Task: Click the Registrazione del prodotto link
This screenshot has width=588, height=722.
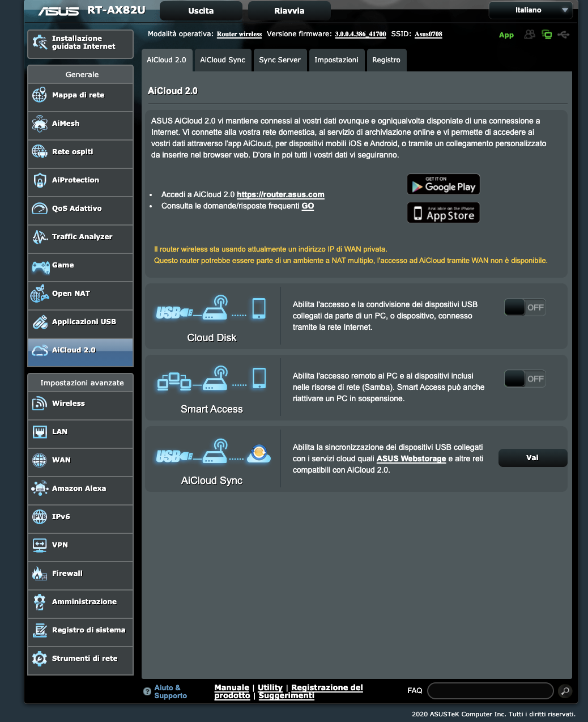Action: click(289, 691)
